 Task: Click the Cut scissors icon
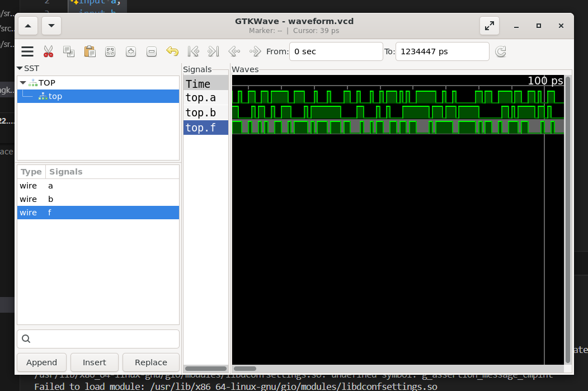pos(48,51)
